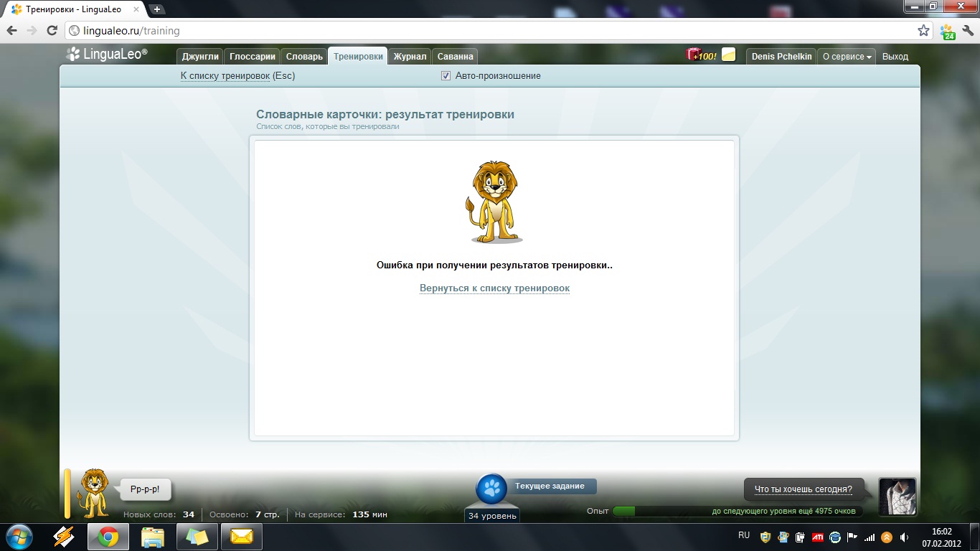The image size is (980, 551).
Task: Click the blue paw print level badge
Action: click(491, 489)
